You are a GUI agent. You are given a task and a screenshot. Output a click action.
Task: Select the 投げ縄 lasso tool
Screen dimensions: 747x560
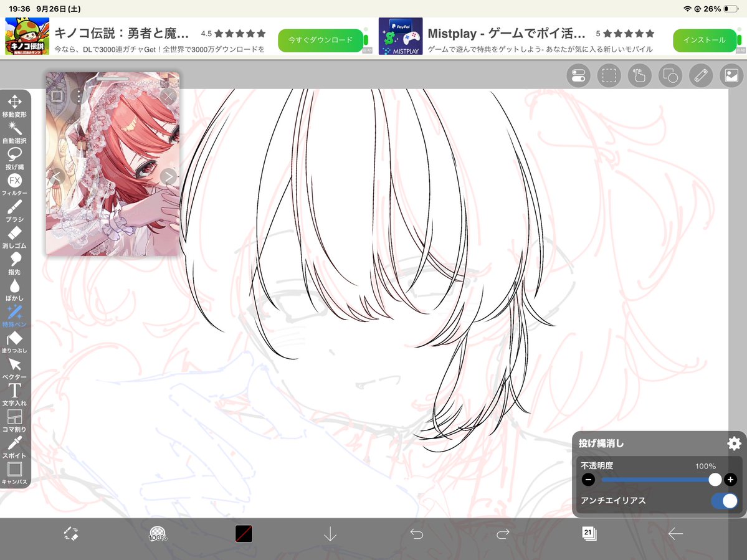point(14,159)
